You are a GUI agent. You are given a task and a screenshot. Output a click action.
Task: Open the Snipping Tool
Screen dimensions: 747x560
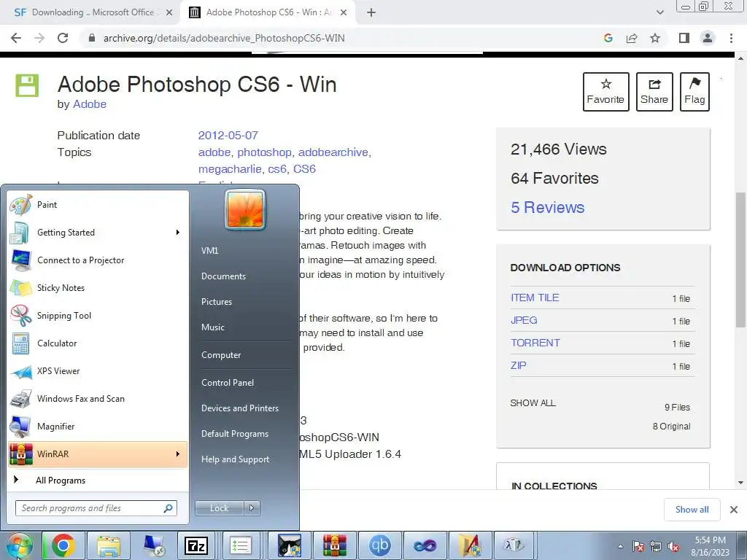[98, 315]
